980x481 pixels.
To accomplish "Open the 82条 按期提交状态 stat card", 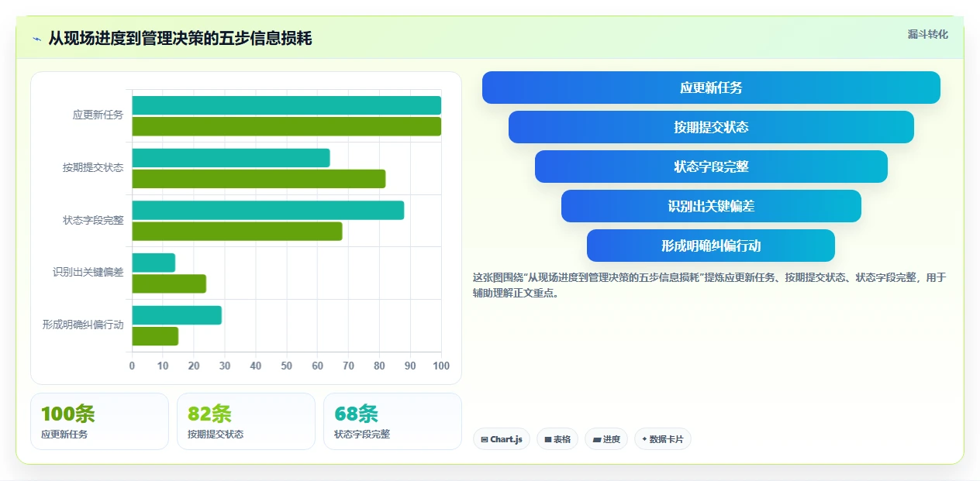I will click(x=246, y=421).
